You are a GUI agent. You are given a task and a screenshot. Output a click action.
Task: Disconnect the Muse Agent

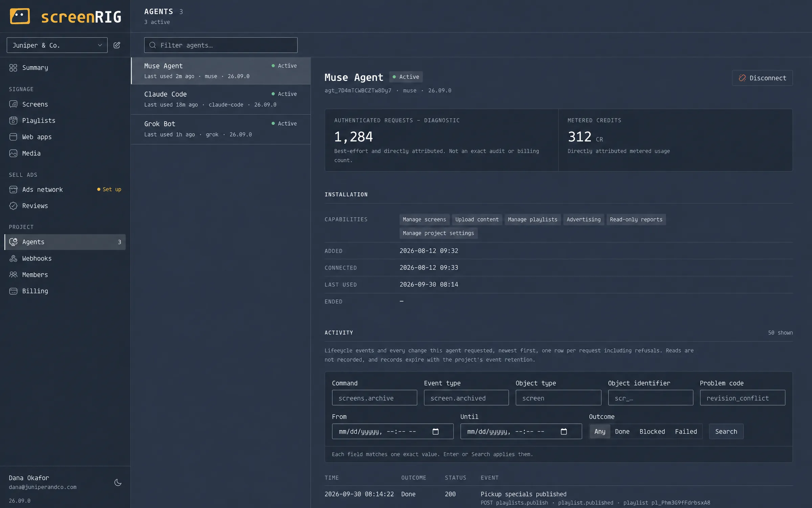762,78
